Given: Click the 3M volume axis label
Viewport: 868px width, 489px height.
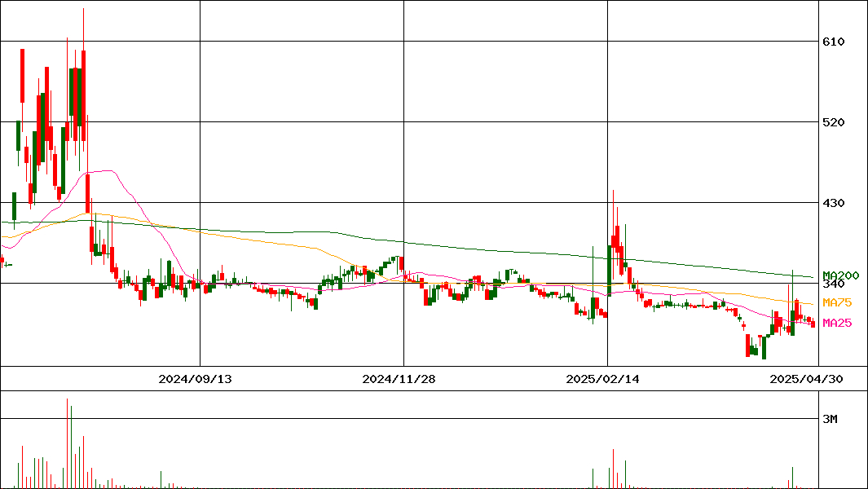Looking at the screenshot, I should 830,419.
